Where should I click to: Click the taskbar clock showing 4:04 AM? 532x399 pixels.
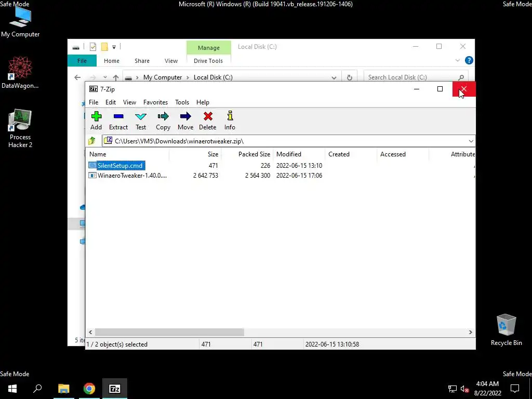coord(487,389)
